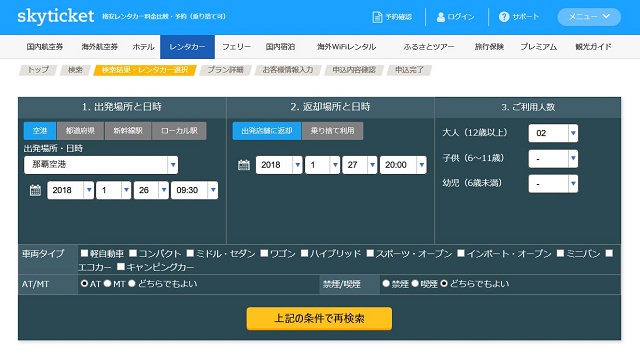The image size is (640, 360).
Task: Check the ミドル・セダン vehicle type
Action: (190, 253)
